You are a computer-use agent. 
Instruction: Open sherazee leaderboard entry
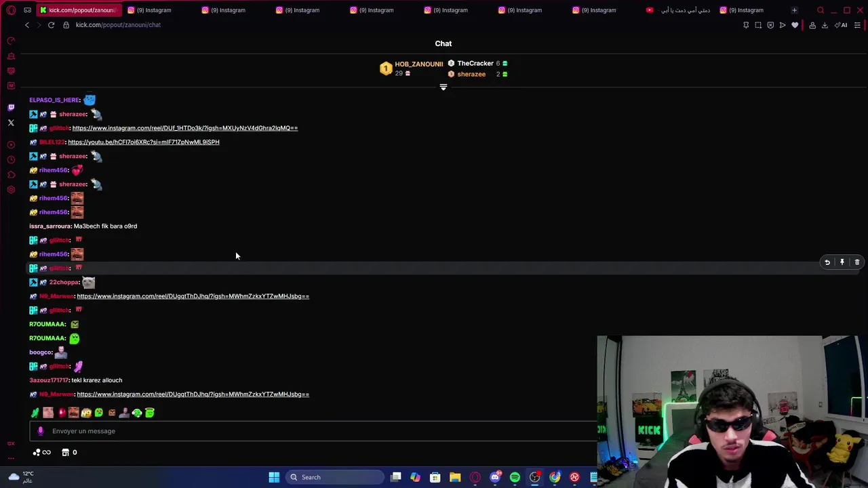click(477, 75)
